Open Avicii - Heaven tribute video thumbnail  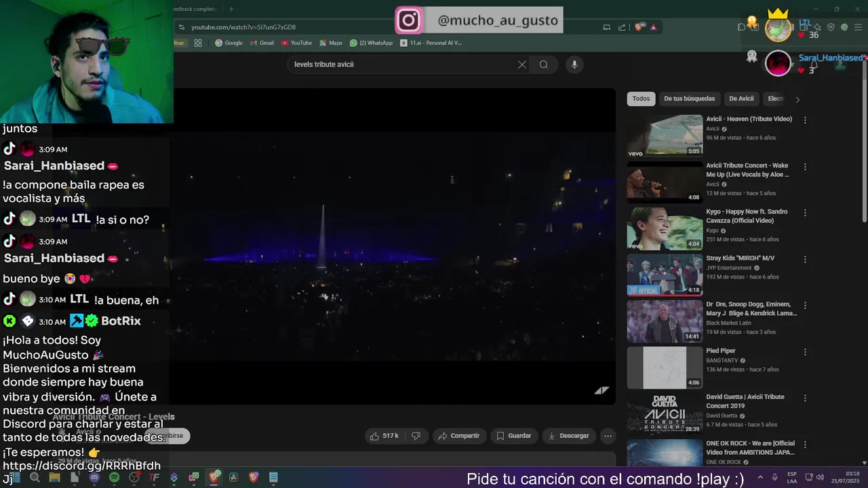point(665,135)
